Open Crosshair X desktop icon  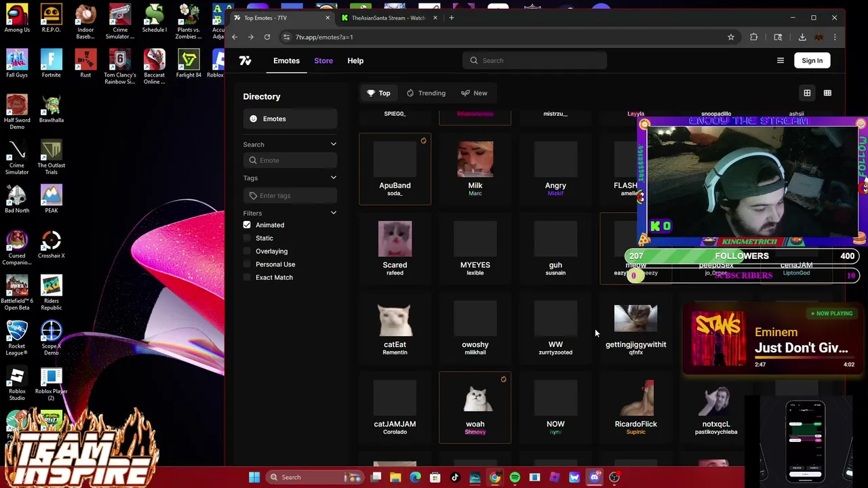click(51, 245)
